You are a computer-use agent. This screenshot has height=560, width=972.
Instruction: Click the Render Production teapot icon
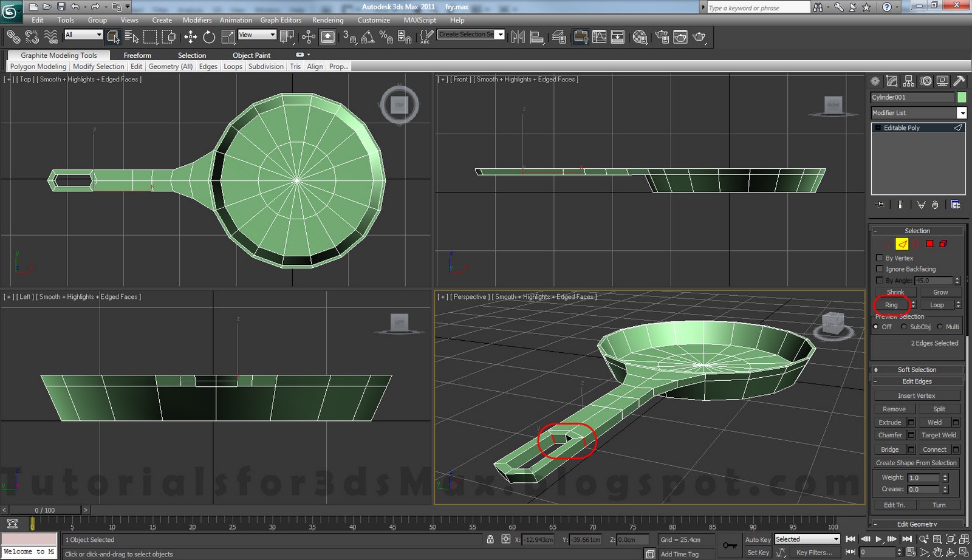699,37
